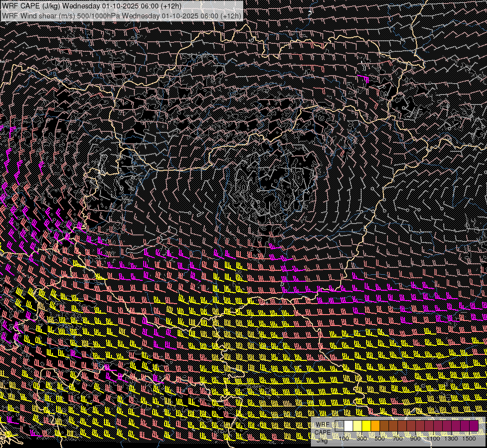Select the orange CAPE legend swatch

coord(375,426)
